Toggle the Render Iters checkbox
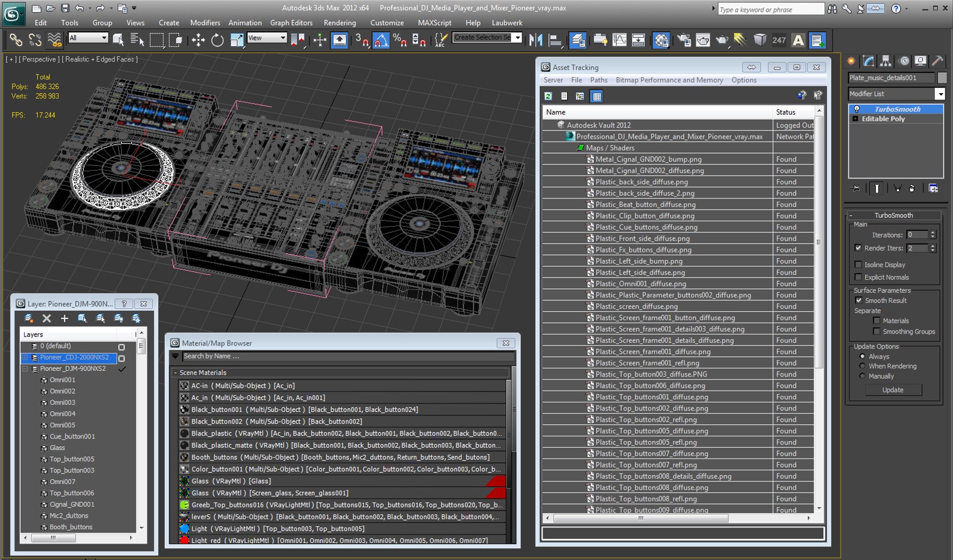953x560 pixels. click(x=858, y=248)
